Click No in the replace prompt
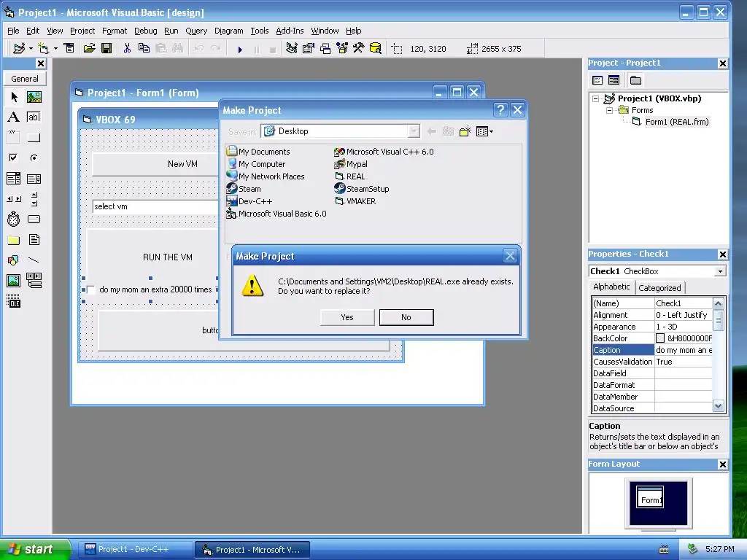747x560 pixels. pos(406,317)
